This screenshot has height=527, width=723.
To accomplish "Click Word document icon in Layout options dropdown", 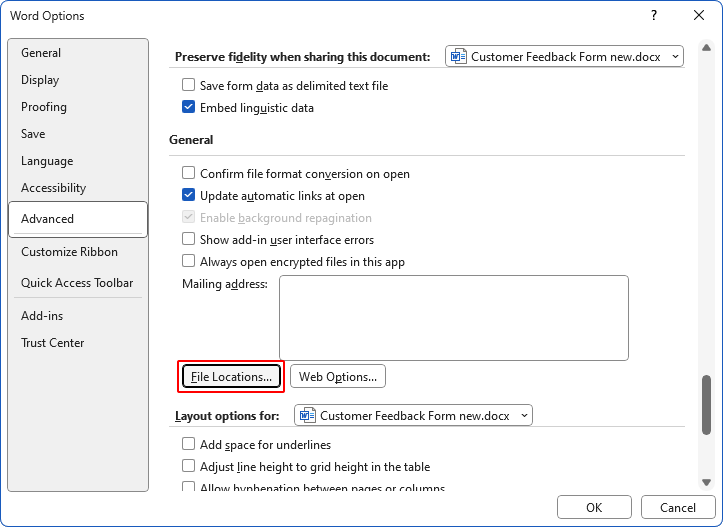I will (308, 415).
